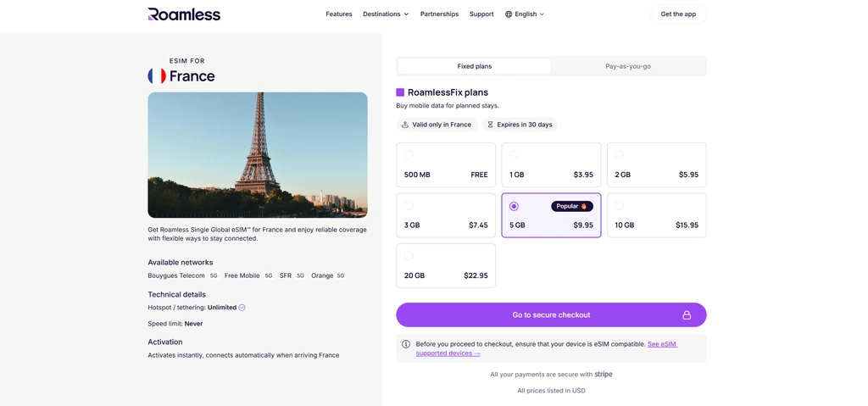Screen dimensions: 868x406
Task: Select the 3 GB plan radio
Action: click(409, 205)
